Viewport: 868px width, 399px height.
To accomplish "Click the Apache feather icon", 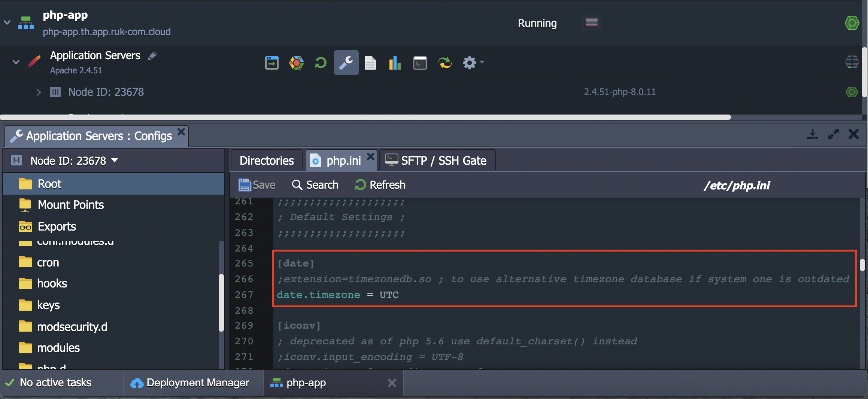I will tap(34, 62).
